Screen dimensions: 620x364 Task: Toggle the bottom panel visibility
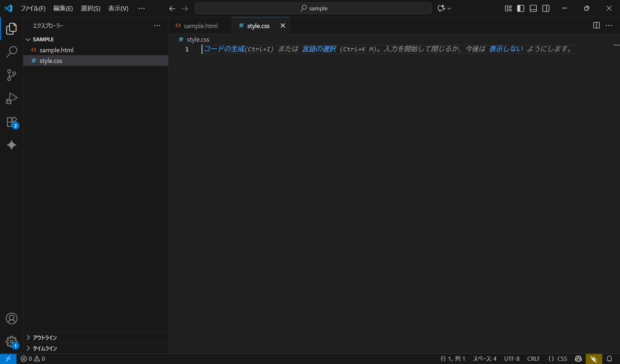point(533,8)
